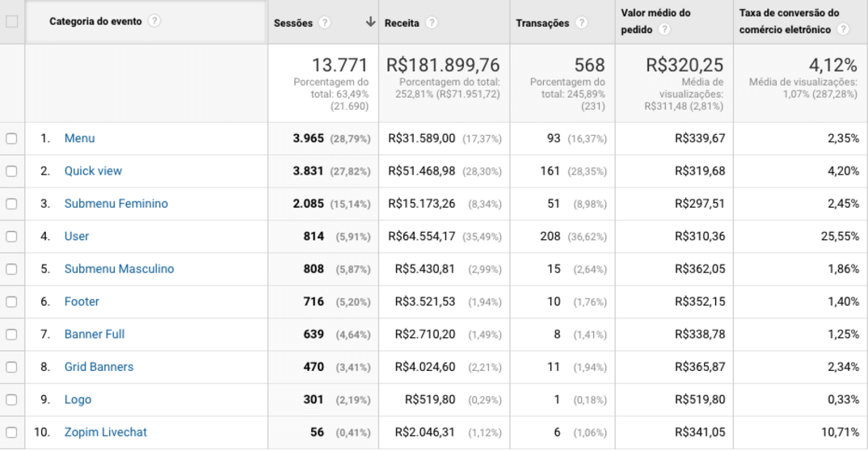Viewport: 868px width, 451px height.
Task: Open the Submenu Masculino link
Action: tap(119, 269)
